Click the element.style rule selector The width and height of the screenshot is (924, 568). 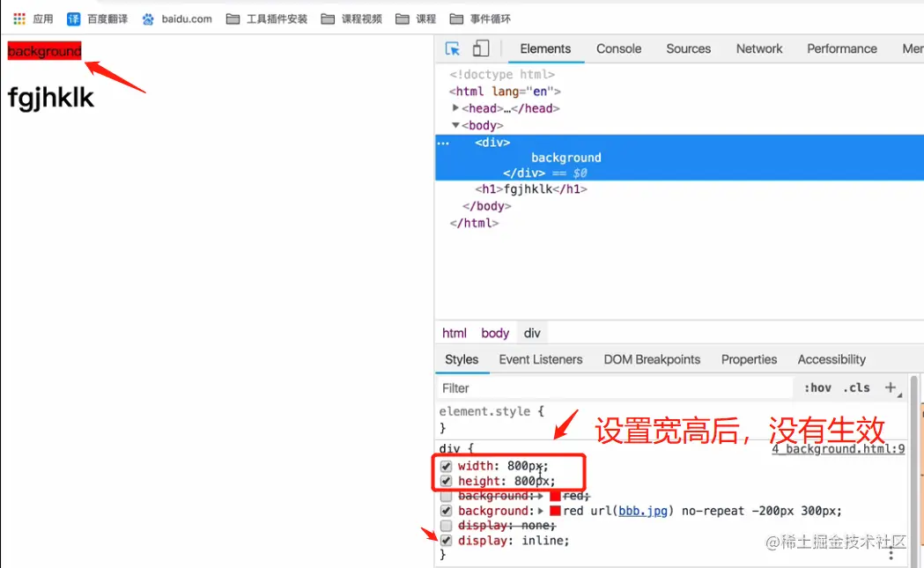click(x=484, y=411)
